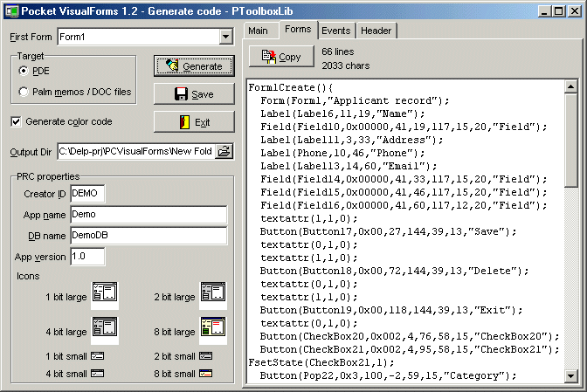Click the 1 bit large icon preview
587x392 pixels.
105,295
